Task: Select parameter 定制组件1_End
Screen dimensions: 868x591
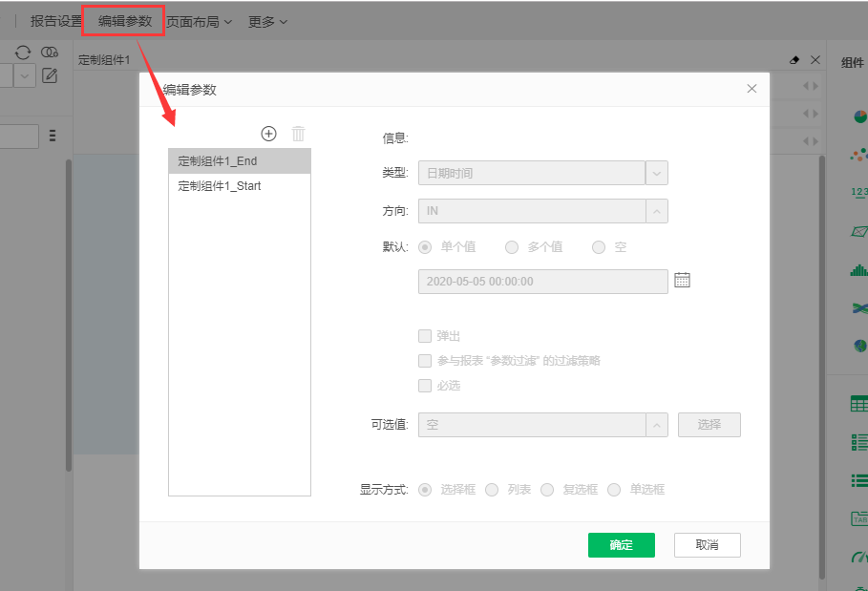Action: point(240,161)
